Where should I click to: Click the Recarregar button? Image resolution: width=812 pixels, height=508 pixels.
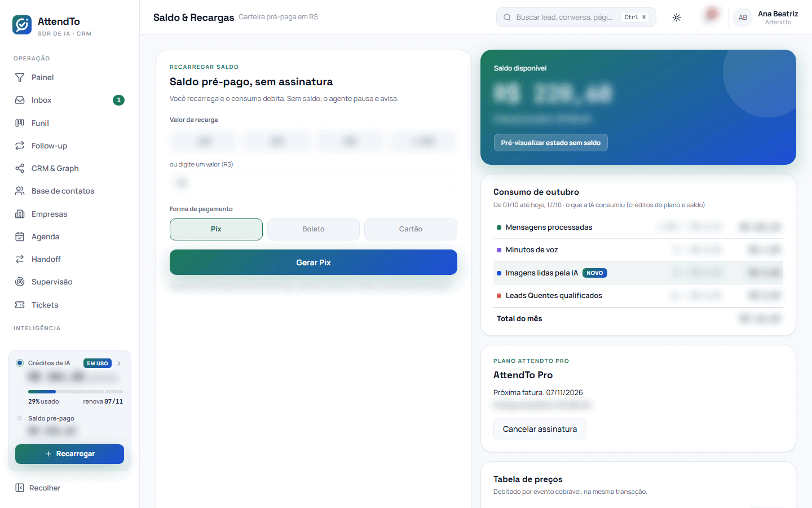[69, 454]
